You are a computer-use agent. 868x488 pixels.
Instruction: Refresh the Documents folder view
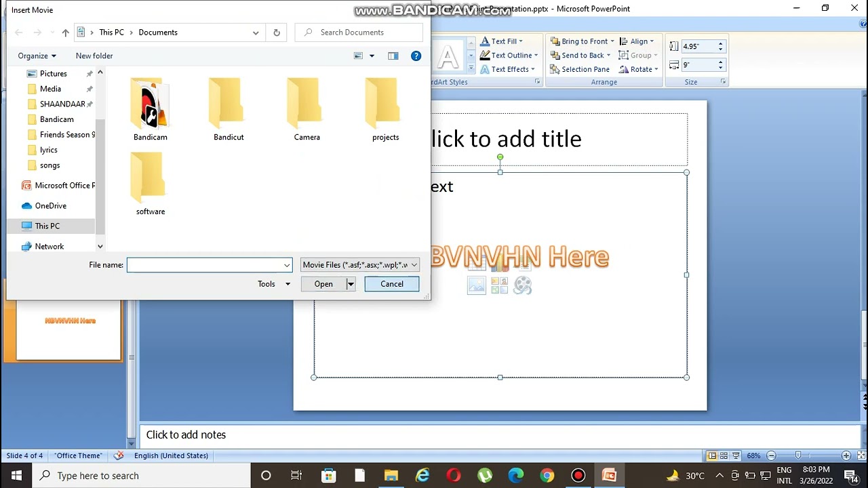tap(276, 33)
